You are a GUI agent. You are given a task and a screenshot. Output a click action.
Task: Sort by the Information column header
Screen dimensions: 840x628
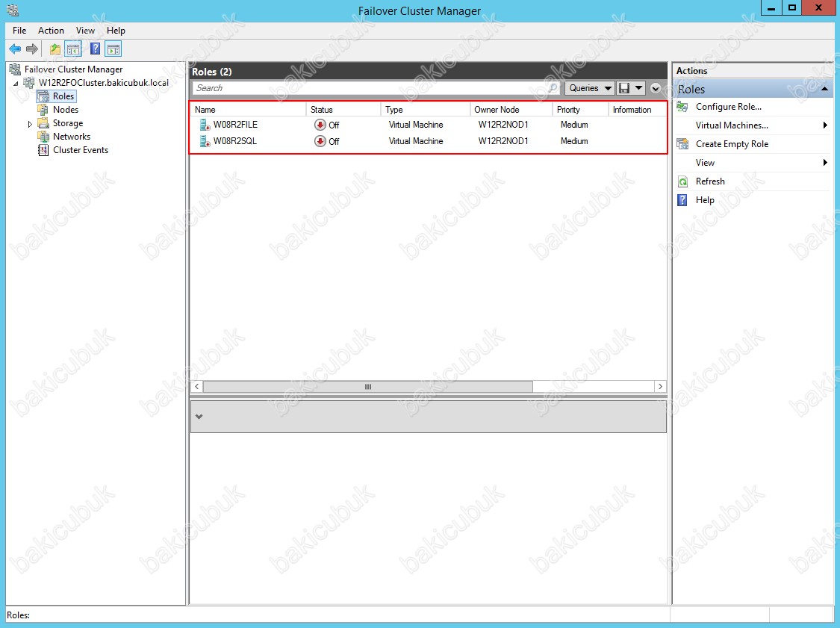tap(637, 109)
